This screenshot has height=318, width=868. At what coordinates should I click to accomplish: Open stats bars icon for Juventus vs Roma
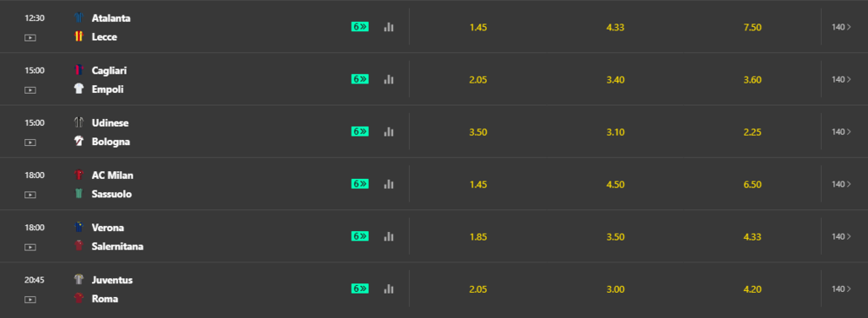click(x=389, y=288)
